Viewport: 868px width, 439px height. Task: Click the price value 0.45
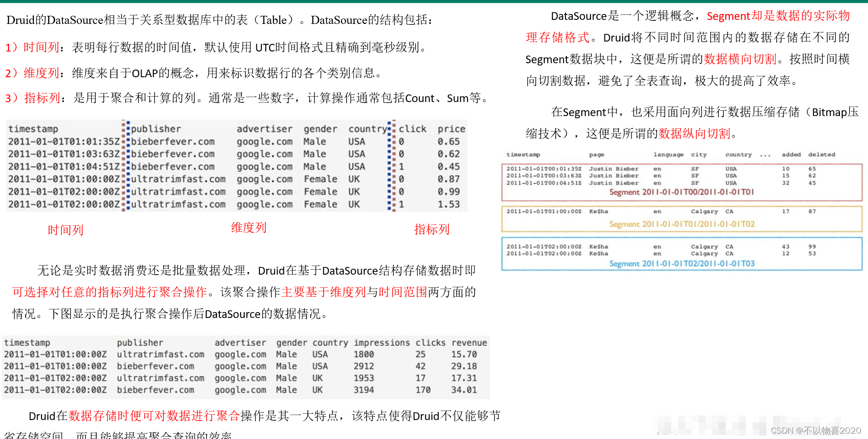pyautogui.click(x=448, y=167)
